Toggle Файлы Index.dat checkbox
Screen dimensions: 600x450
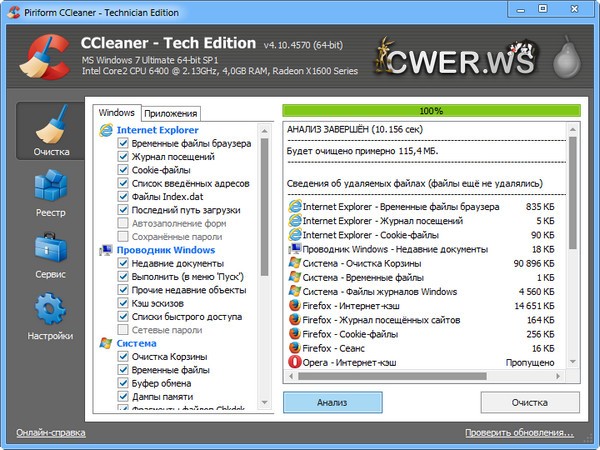coord(123,197)
